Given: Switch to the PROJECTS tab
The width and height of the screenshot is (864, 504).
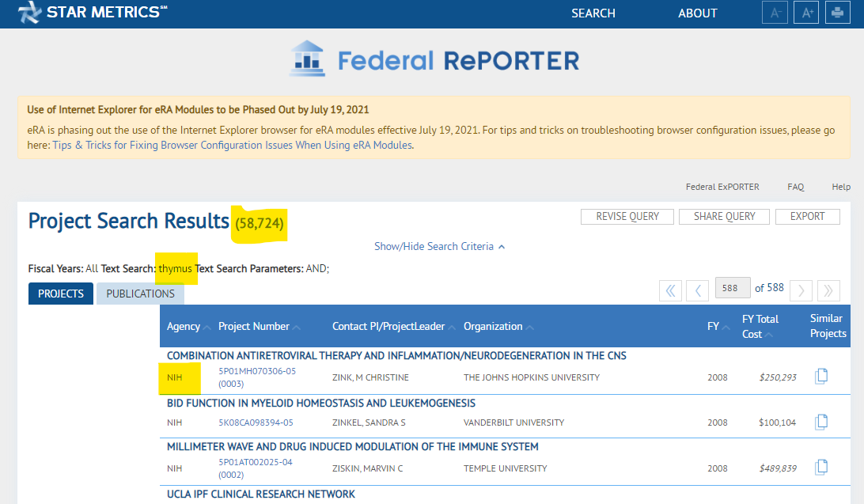Looking at the screenshot, I should click(x=61, y=294).
